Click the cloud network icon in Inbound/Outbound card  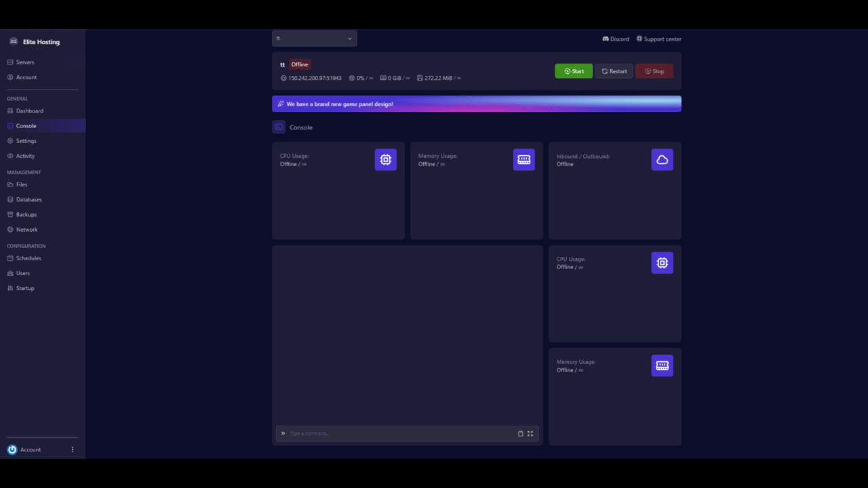pos(662,160)
